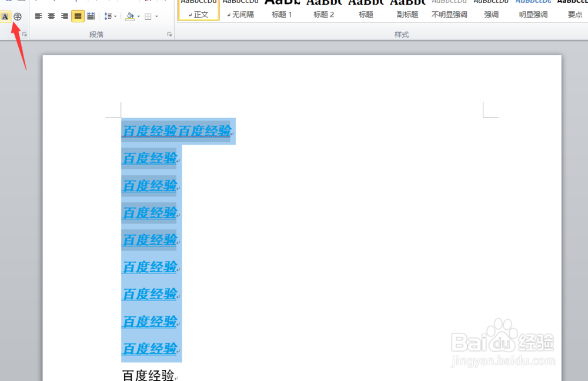Click the first line 百度经验百度经验
The image size is (588, 381).
click(176, 131)
